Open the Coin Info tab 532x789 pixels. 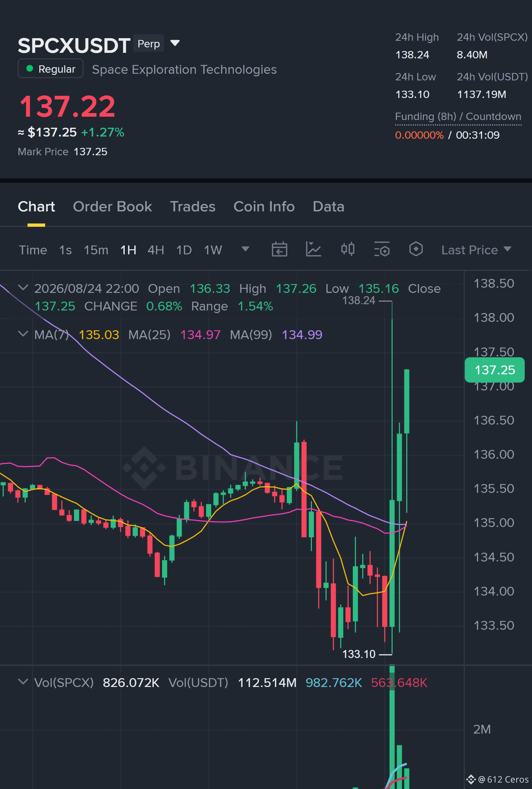(264, 207)
